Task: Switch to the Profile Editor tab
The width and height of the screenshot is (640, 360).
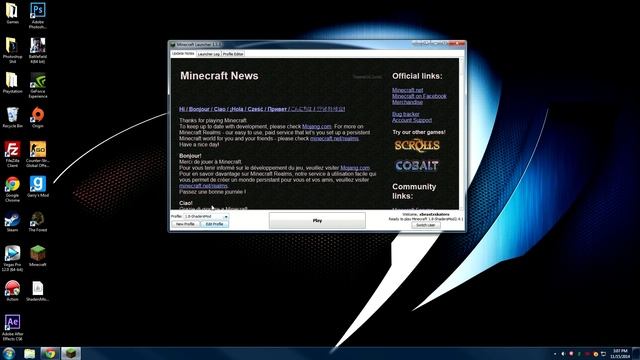Action: tap(233, 54)
